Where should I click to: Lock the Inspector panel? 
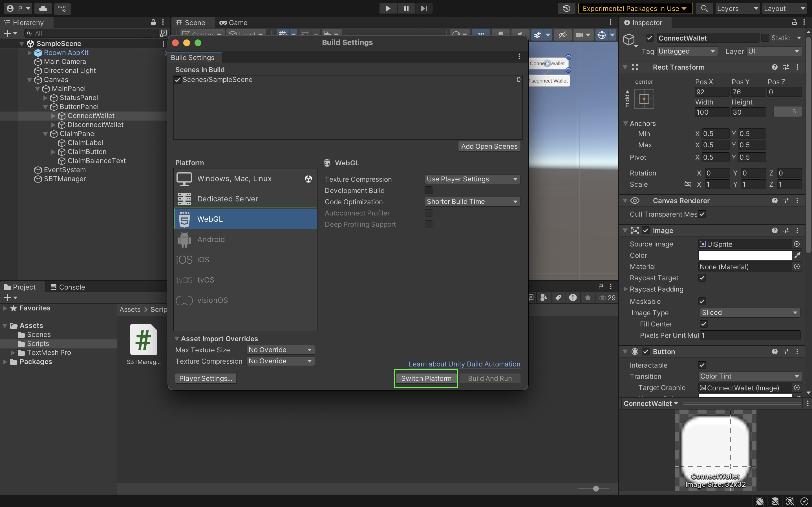[794, 23]
